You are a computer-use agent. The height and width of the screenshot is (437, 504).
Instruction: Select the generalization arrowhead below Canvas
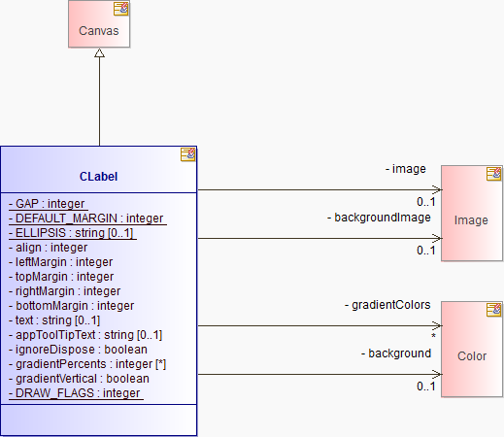click(99, 53)
